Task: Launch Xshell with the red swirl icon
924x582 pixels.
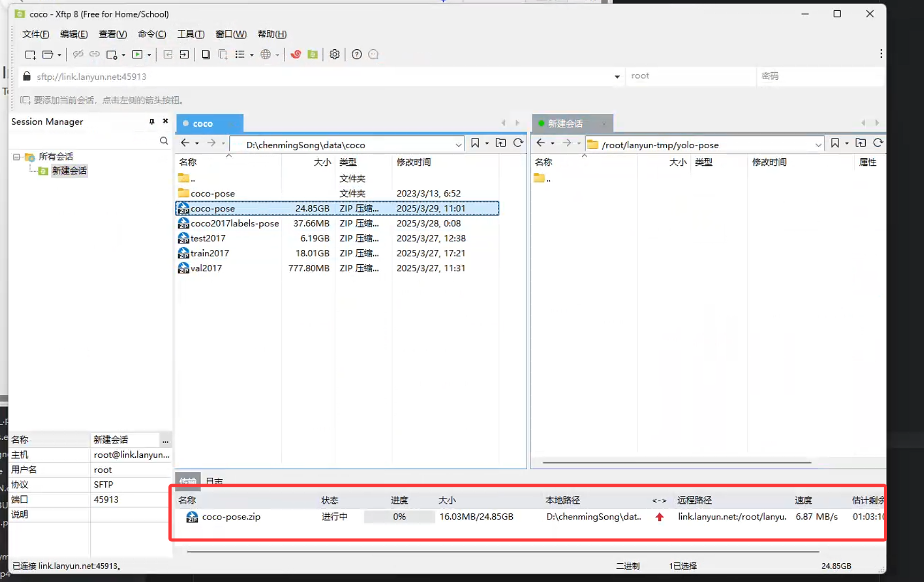Action: point(296,55)
